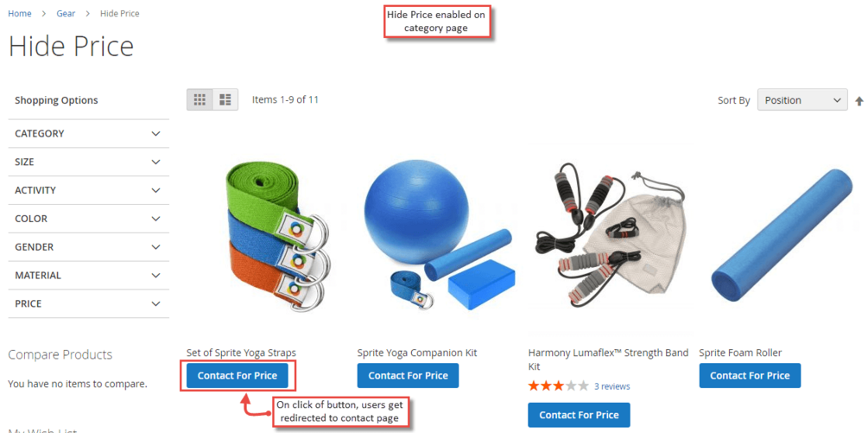Screen dimensions: 868x433
Task: Expand the GENDER filter
Action: (x=89, y=247)
